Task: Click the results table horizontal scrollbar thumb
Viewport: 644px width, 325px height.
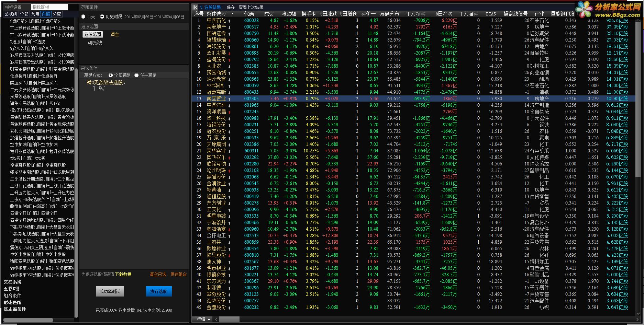Action: 229,319
